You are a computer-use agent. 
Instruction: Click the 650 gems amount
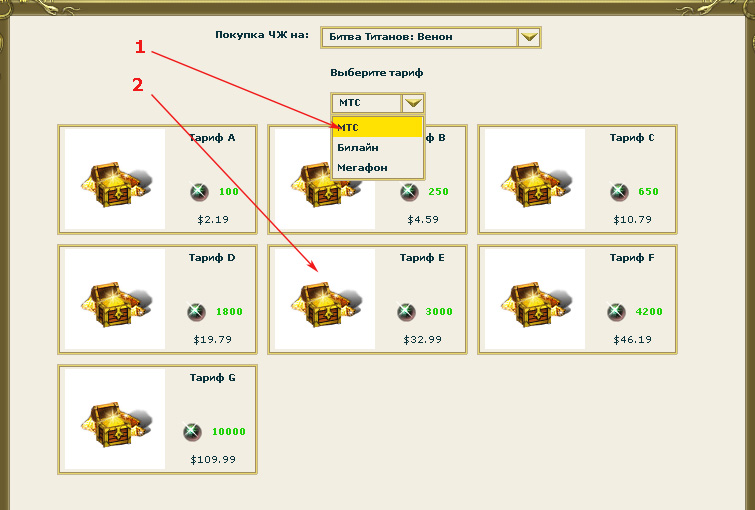[648, 192]
